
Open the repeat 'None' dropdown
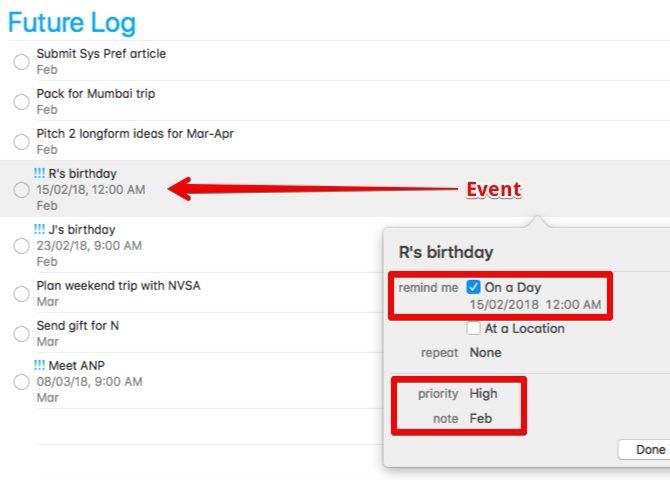tap(486, 353)
